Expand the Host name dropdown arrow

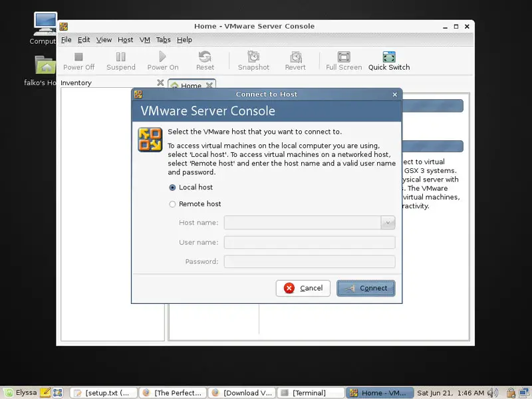(388, 223)
